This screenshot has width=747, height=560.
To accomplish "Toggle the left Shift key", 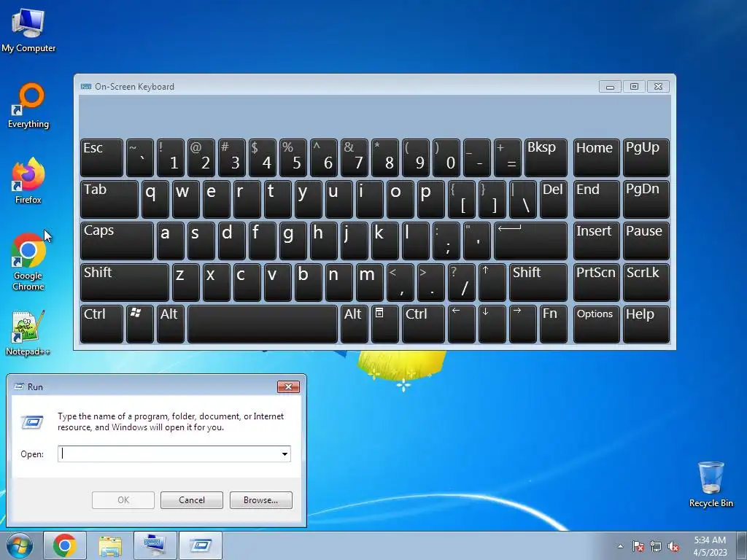I will coord(125,283).
